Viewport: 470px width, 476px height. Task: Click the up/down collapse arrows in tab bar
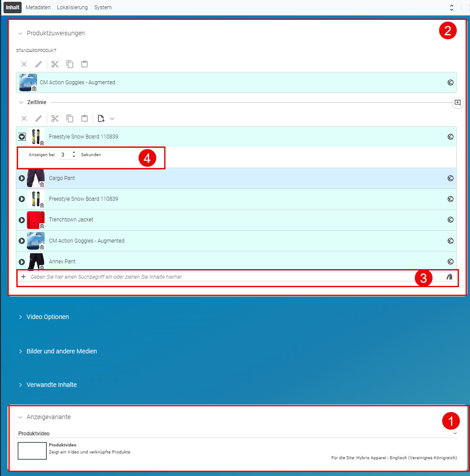click(451, 7)
